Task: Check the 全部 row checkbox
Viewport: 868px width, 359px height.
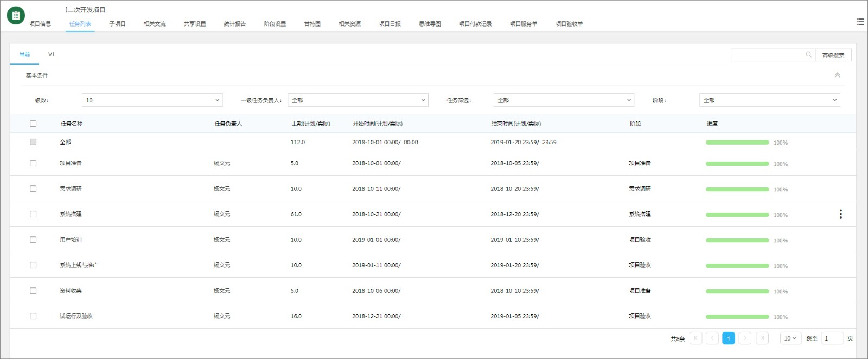Action: click(x=33, y=142)
